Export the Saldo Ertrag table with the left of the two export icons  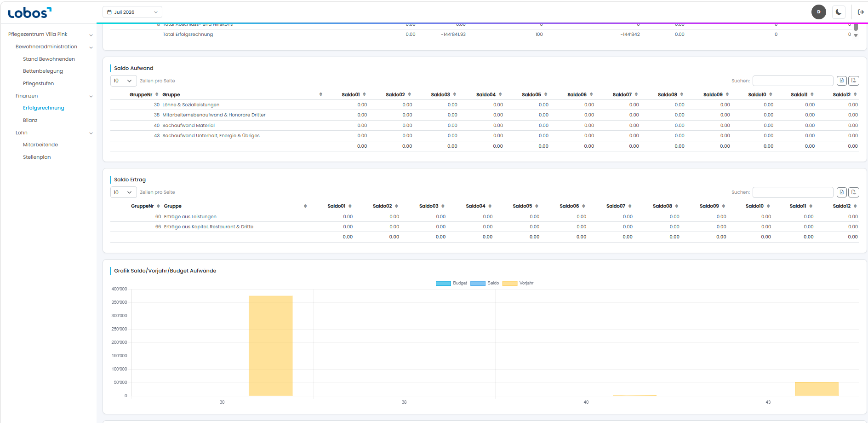pyautogui.click(x=842, y=192)
